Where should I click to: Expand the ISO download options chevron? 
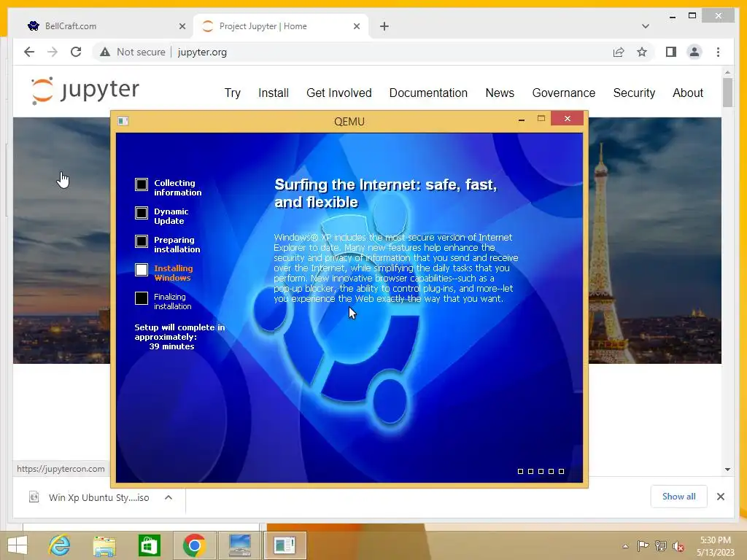(x=169, y=497)
